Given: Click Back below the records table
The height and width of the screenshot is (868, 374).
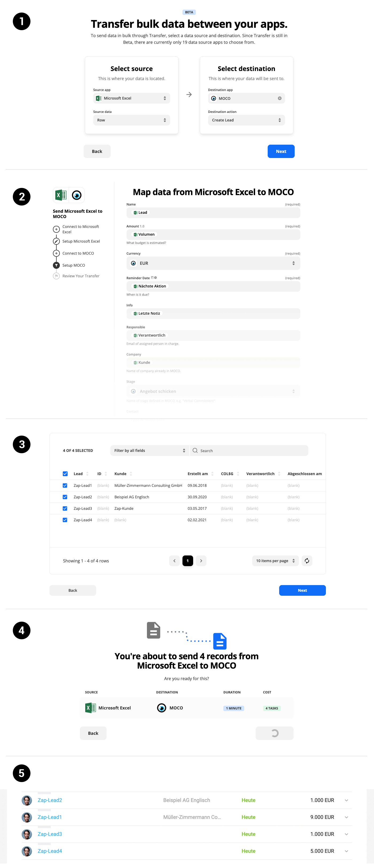Looking at the screenshot, I should point(73,590).
